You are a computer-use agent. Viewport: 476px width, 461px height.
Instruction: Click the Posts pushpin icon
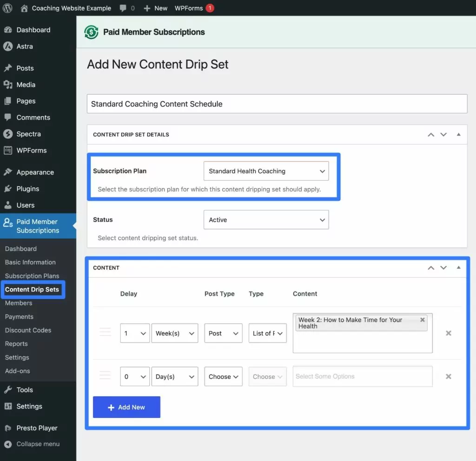pyautogui.click(x=8, y=68)
